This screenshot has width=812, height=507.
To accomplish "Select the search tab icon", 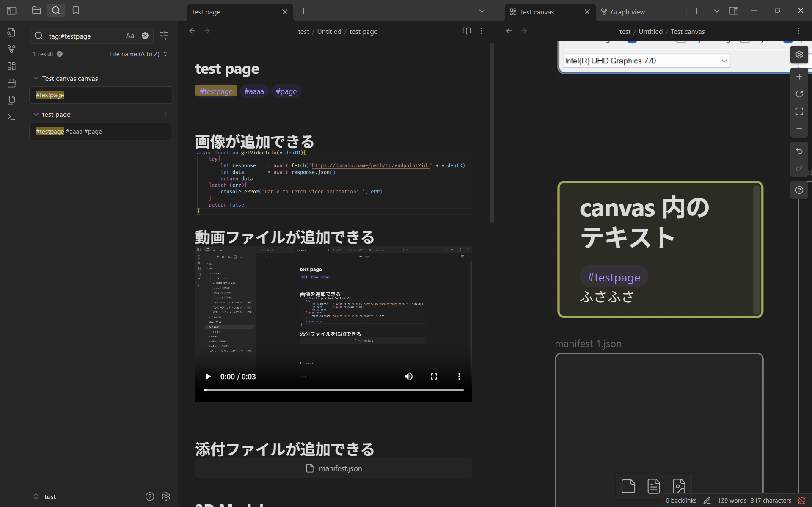I will pos(56,11).
